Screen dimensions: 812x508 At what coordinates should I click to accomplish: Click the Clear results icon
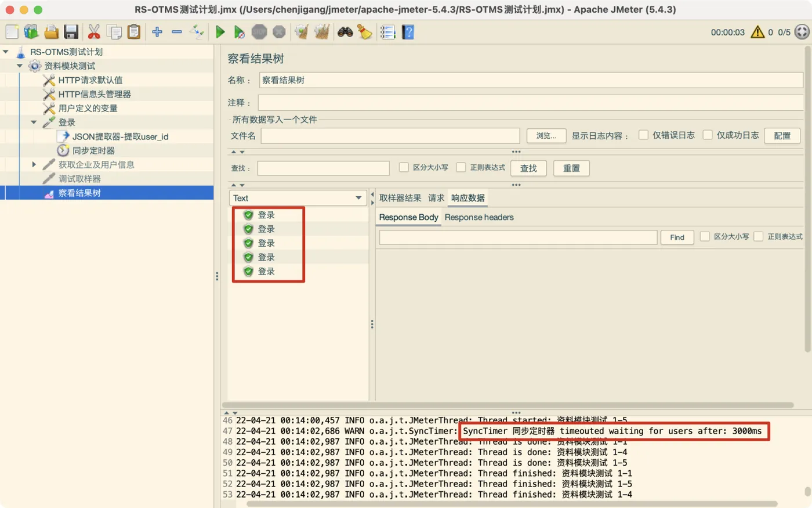click(x=301, y=32)
